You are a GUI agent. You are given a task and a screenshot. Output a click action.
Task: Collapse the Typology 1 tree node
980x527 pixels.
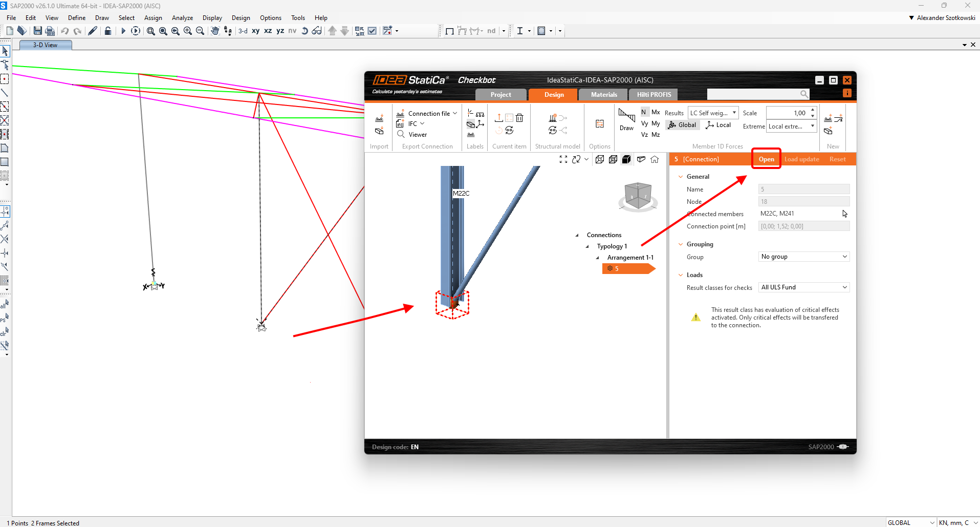click(587, 247)
